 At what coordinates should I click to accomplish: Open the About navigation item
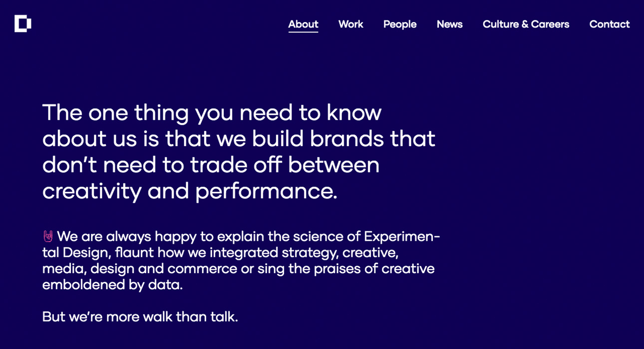(x=303, y=24)
